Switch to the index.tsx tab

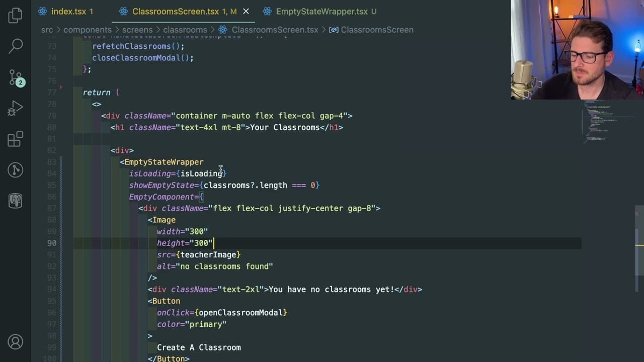[x=69, y=11]
